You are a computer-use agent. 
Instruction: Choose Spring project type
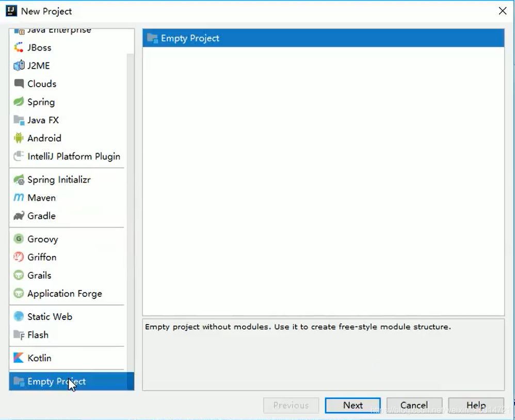(41, 102)
